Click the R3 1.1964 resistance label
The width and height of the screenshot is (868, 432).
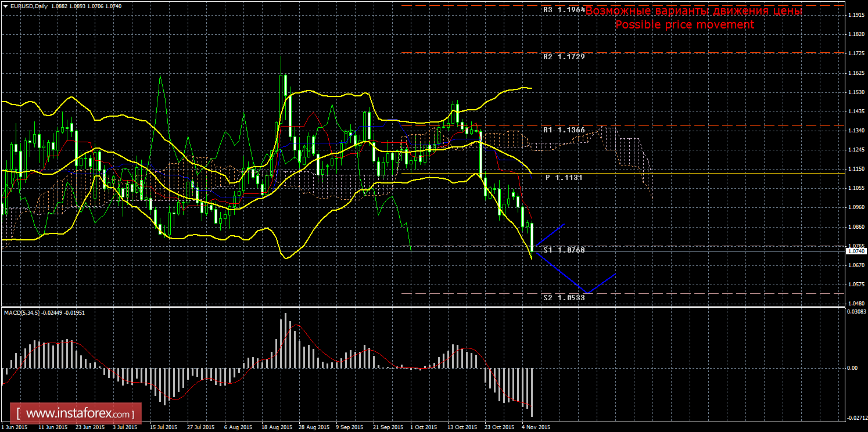(564, 10)
